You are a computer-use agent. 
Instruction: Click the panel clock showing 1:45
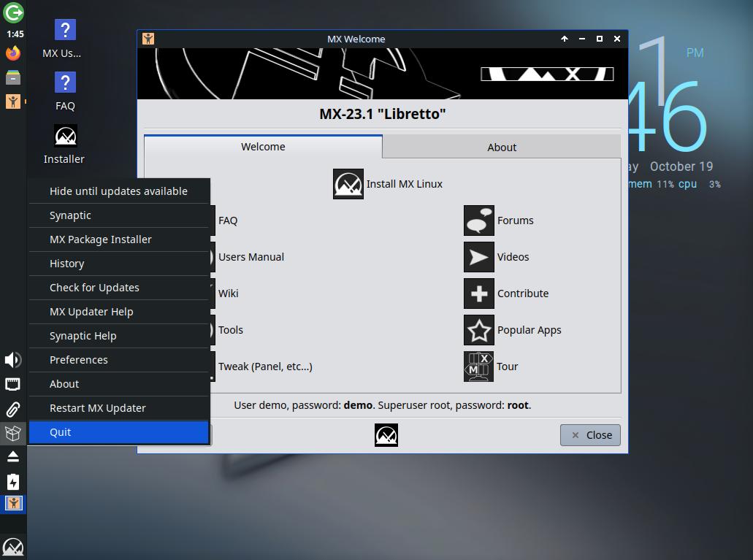[x=15, y=34]
